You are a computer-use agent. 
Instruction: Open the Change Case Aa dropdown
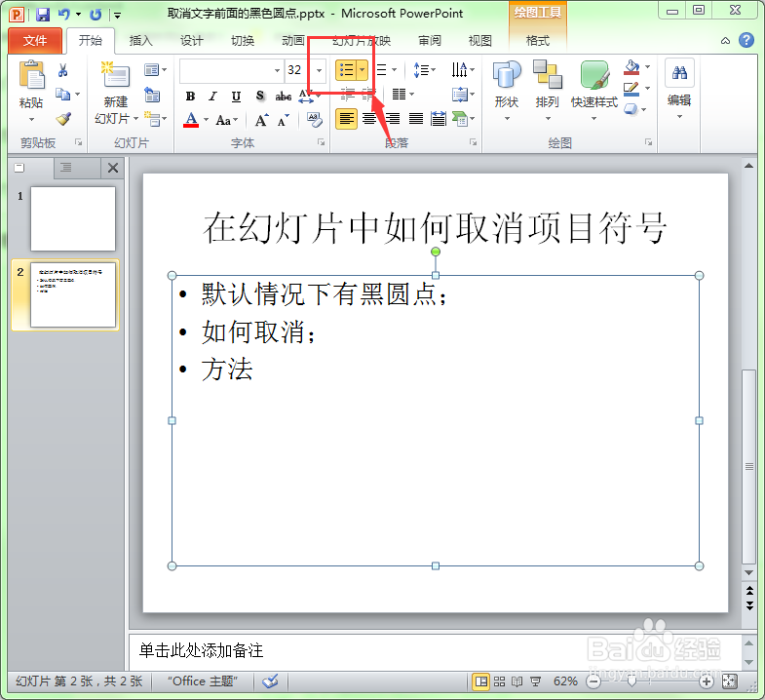coord(227,120)
